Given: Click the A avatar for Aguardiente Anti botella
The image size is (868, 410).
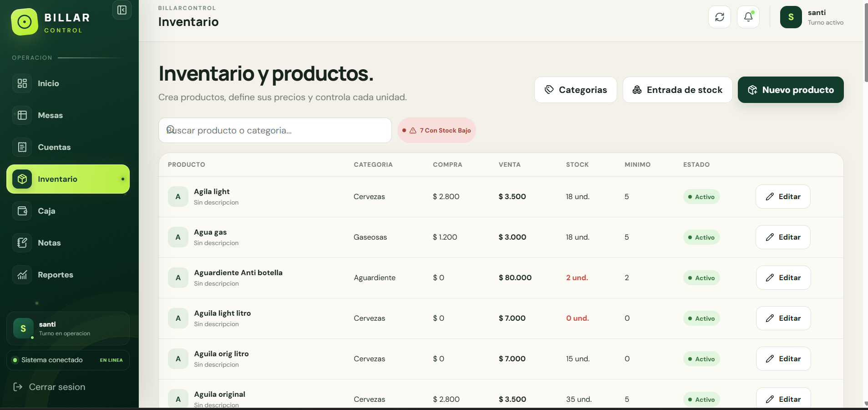Looking at the screenshot, I should [178, 278].
